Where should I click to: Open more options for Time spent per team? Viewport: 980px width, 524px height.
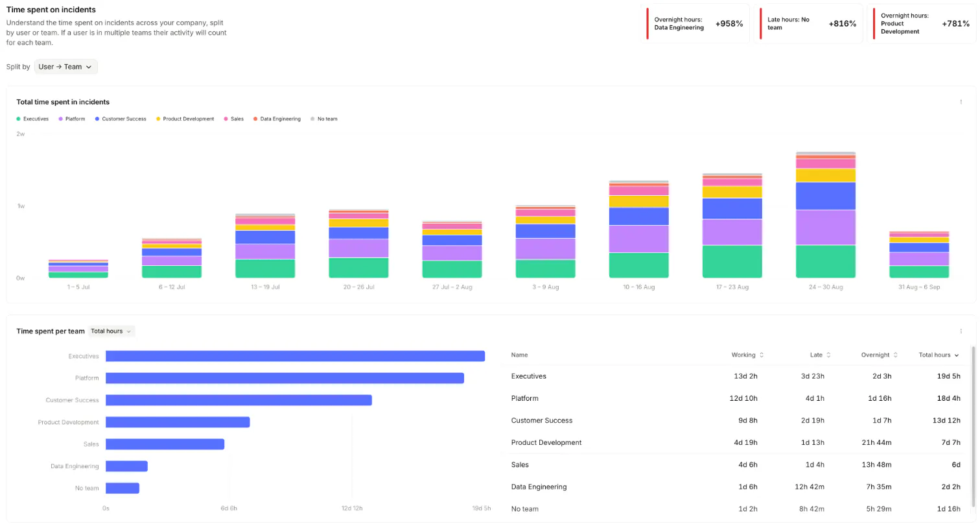coord(961,331)
